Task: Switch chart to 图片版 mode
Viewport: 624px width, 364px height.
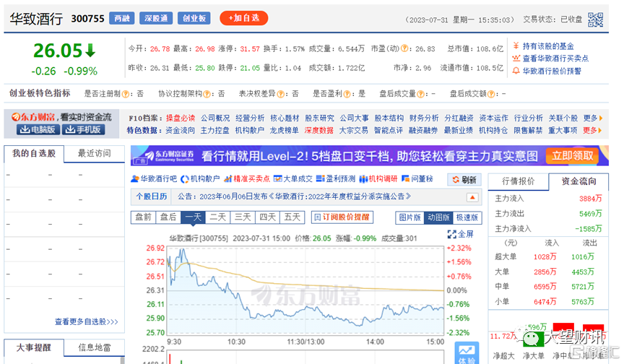Action: (x=410, y=217)
